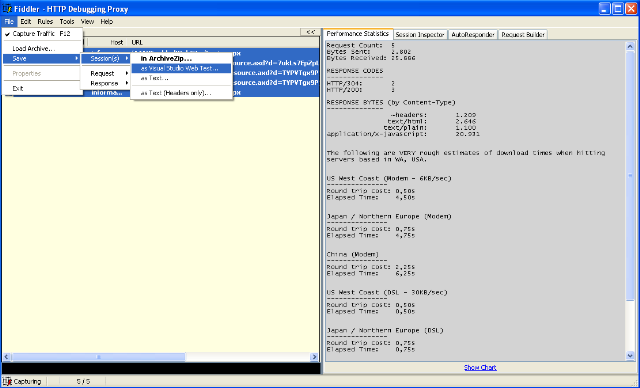Click the statistics vertical scrollbar thumb

(x=630, y=176)
